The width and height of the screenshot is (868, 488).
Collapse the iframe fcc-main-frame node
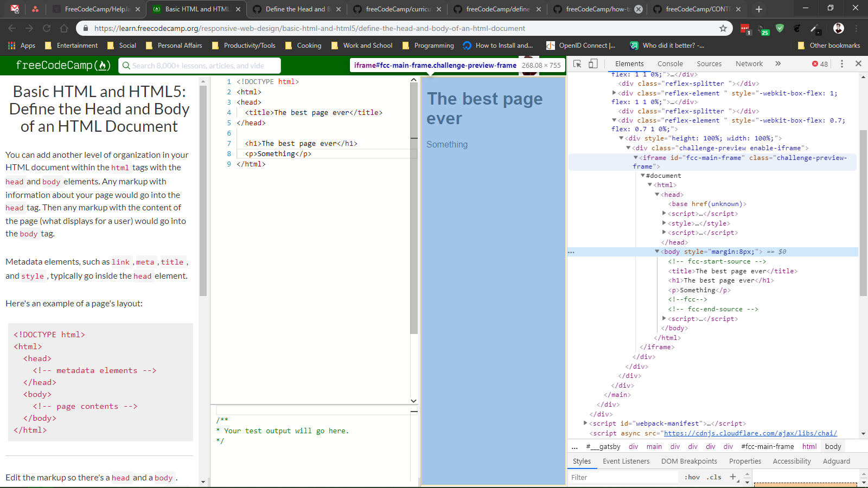point(636,158)
